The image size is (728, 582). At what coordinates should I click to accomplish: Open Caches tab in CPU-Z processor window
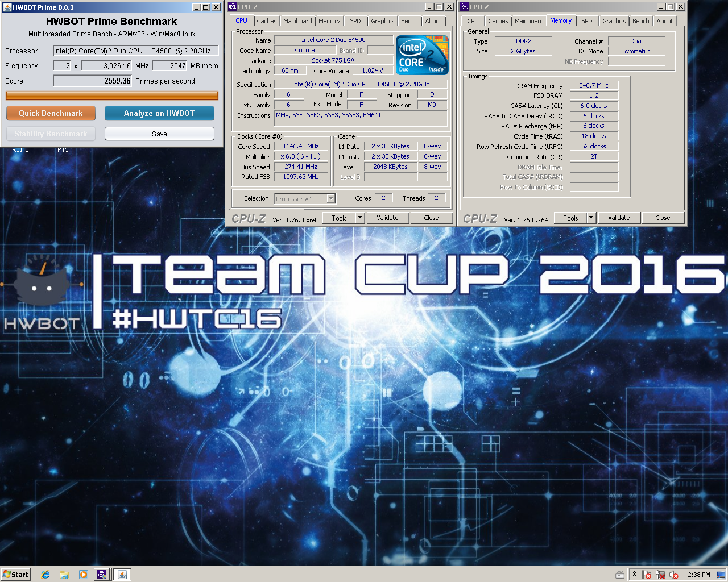(x=266, y=21)
